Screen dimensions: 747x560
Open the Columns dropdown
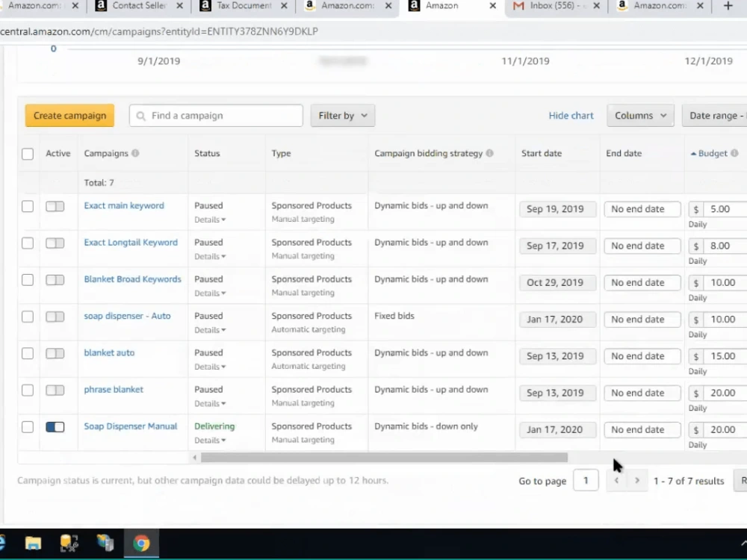tap(640, 116)
